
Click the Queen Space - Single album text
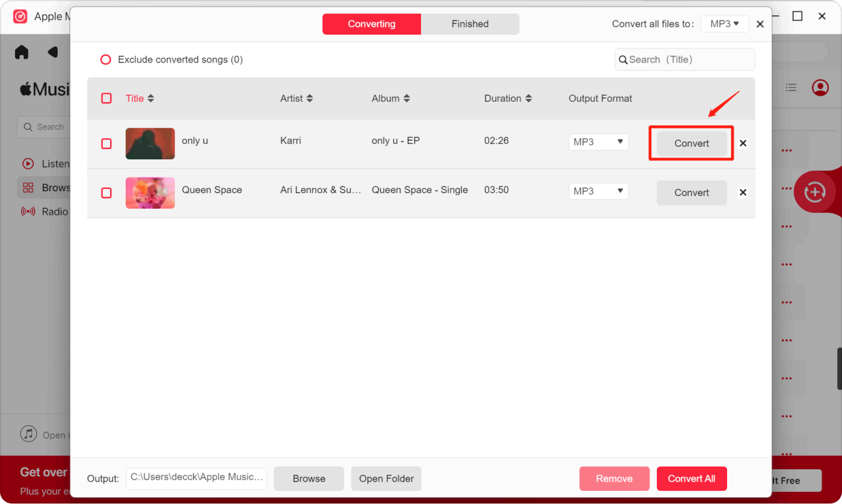420,190
